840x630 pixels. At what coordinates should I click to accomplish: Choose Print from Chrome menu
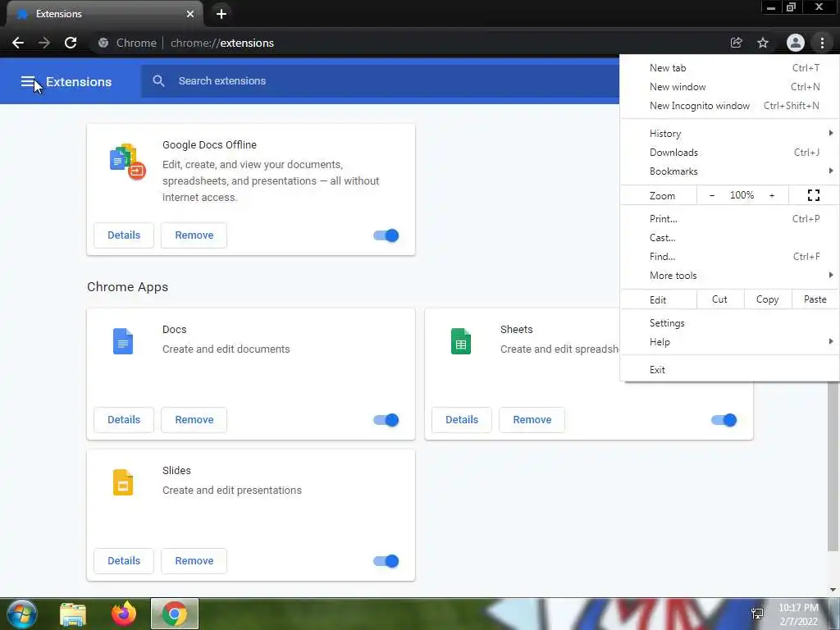pos(729,218)
